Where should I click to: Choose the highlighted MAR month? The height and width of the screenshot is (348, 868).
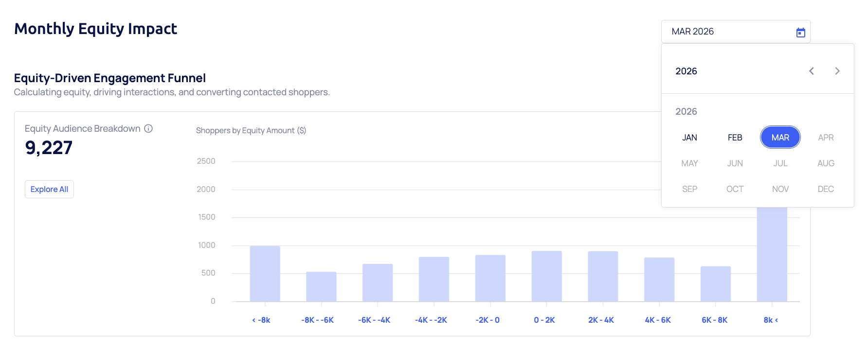coord(780,138)
